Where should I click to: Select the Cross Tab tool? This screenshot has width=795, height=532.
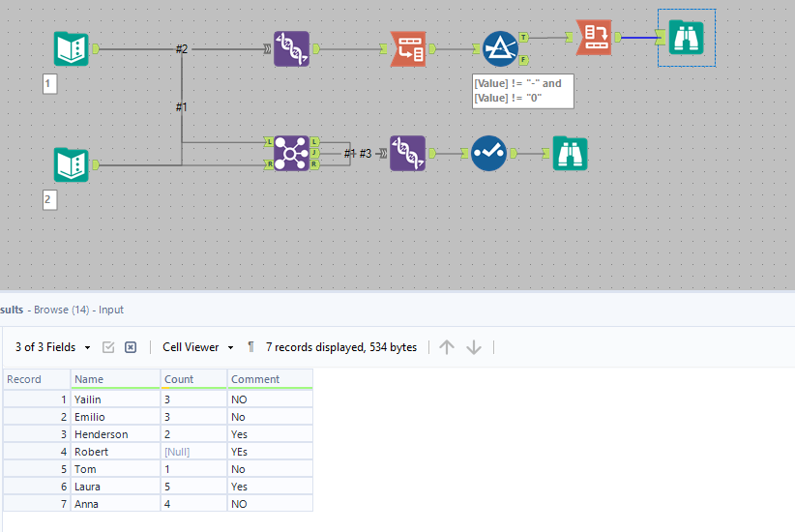click(594, 38)
